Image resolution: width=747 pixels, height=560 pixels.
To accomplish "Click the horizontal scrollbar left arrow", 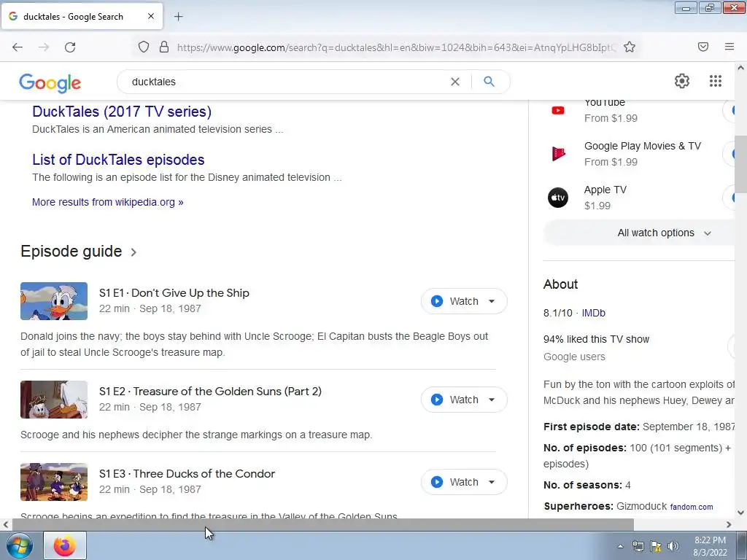I will (x=6, y=525).
